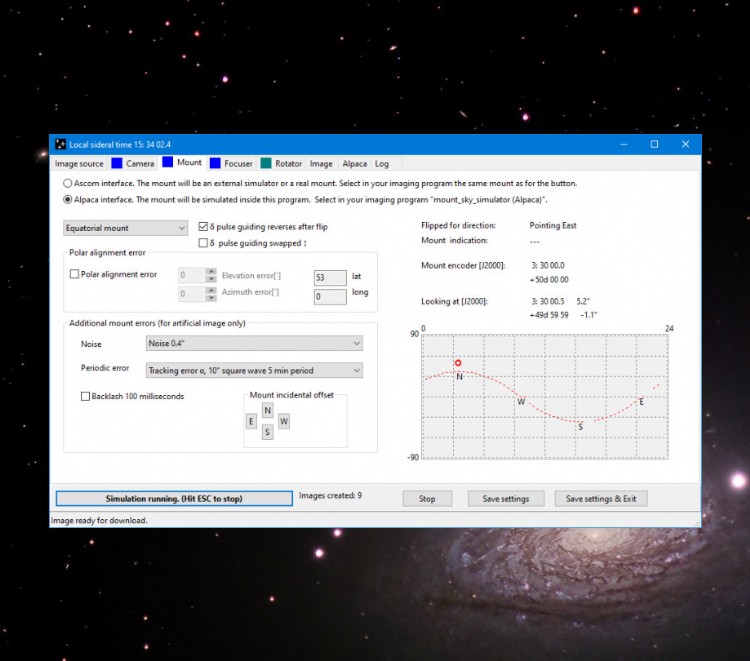Click the Azimuth error value field

coord(191,294)
